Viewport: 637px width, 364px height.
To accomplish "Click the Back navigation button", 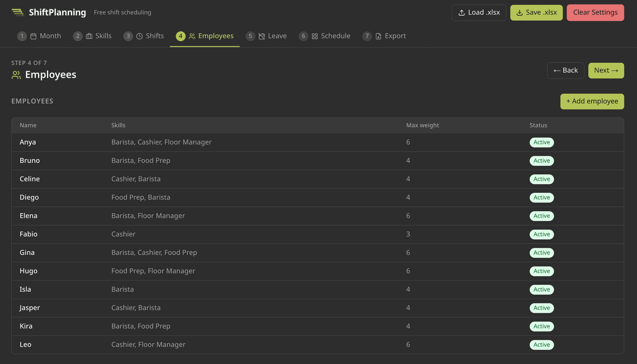I will (565, 71).
